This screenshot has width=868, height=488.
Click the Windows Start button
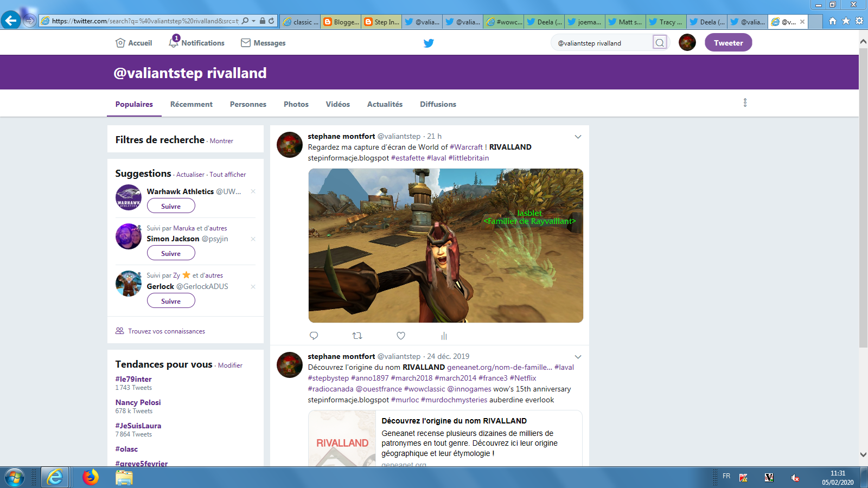click(15, 477)
